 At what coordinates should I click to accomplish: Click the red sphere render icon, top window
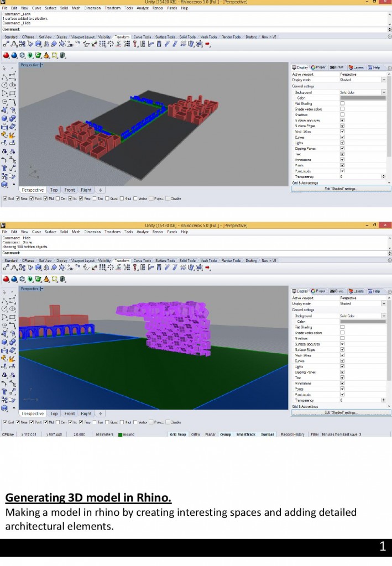(6, 55)
